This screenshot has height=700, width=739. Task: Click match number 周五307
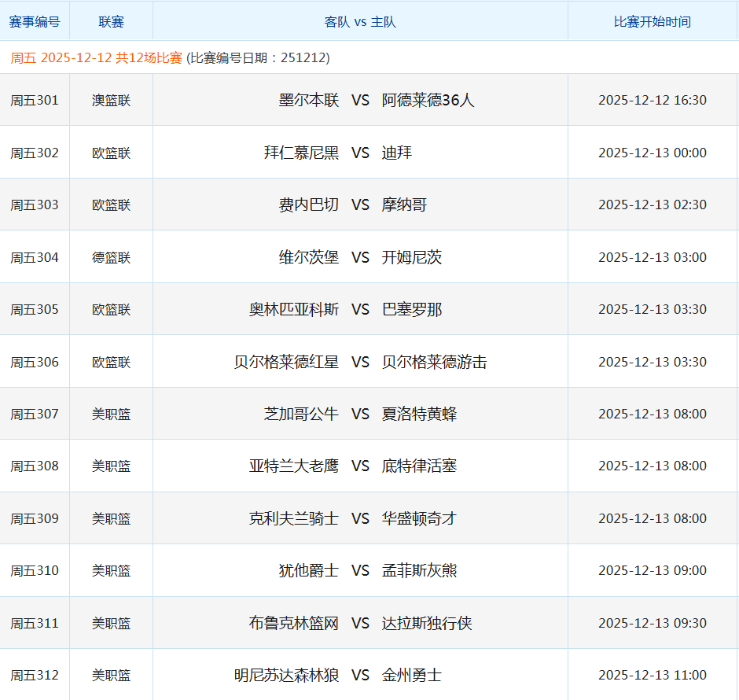click(35, 414)
